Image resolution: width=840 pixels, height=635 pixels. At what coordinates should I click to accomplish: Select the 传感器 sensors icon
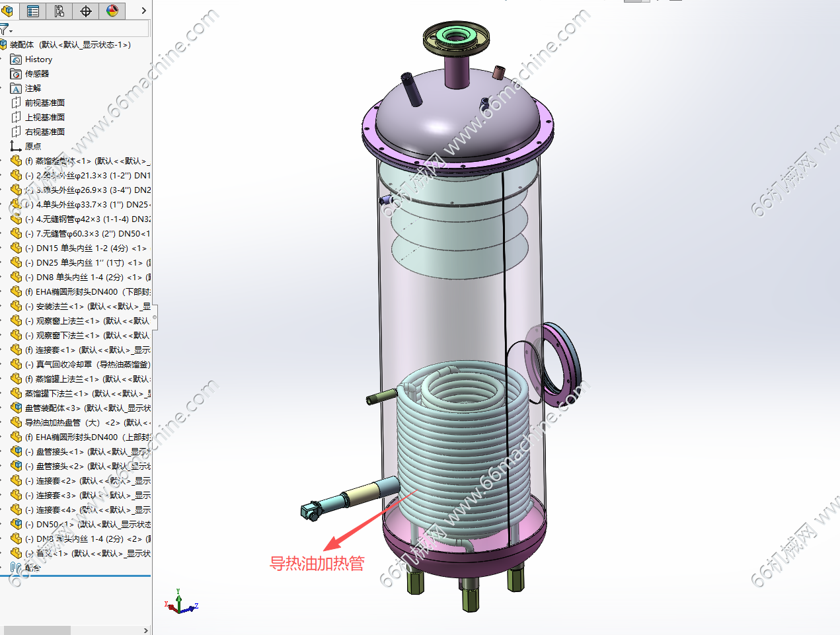(x=17, y=74)
